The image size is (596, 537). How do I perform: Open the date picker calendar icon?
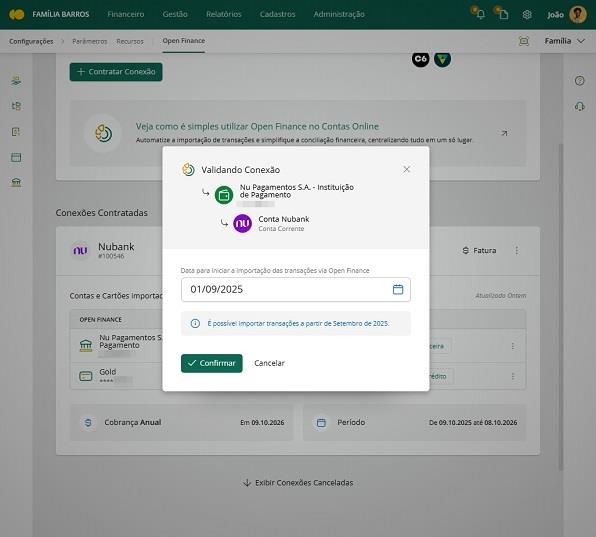tap(398, 289)
